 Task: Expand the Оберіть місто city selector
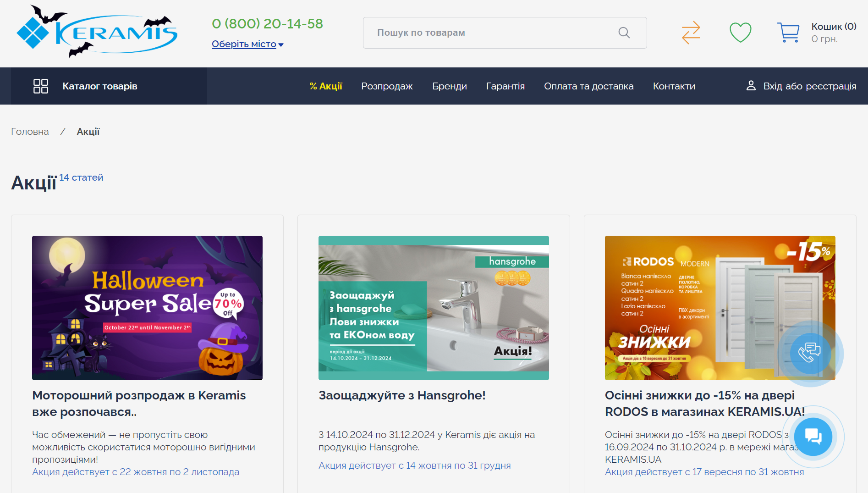247,44
